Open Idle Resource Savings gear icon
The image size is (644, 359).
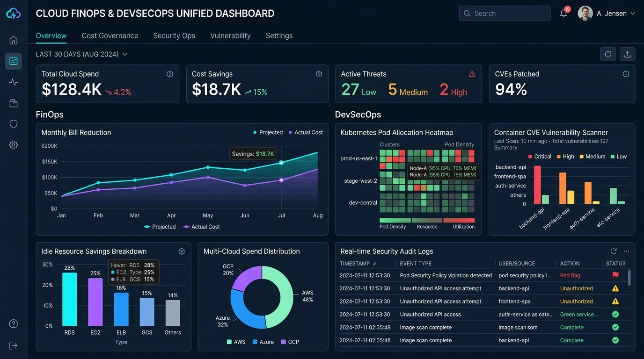click(182, 251)
